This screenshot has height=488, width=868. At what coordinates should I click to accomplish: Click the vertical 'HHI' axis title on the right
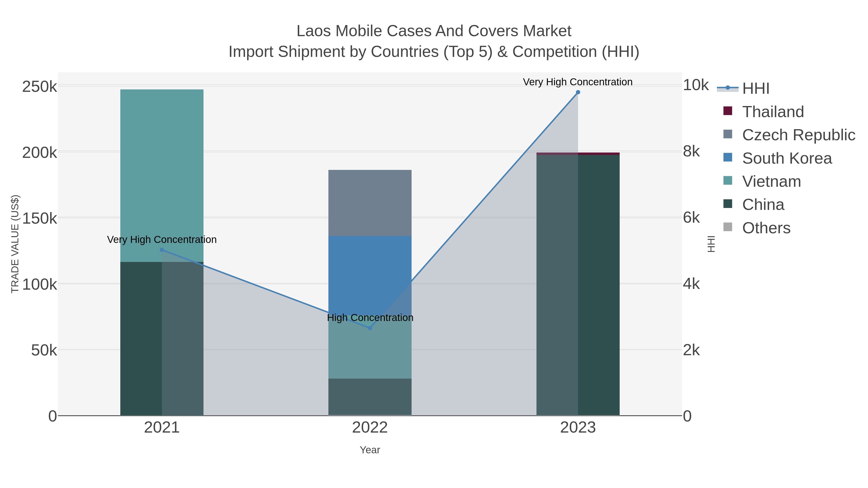coord(711,244)
